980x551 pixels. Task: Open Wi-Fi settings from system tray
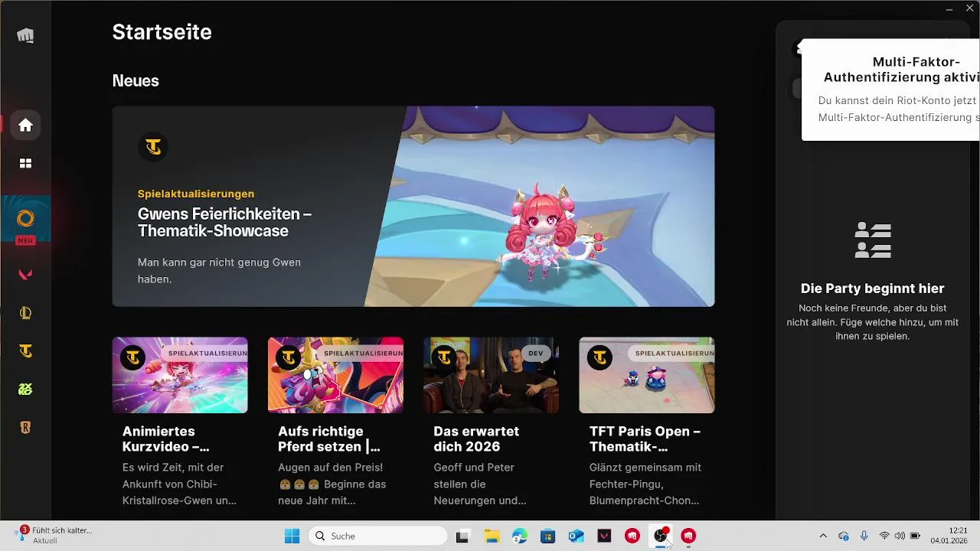point(884,536)
